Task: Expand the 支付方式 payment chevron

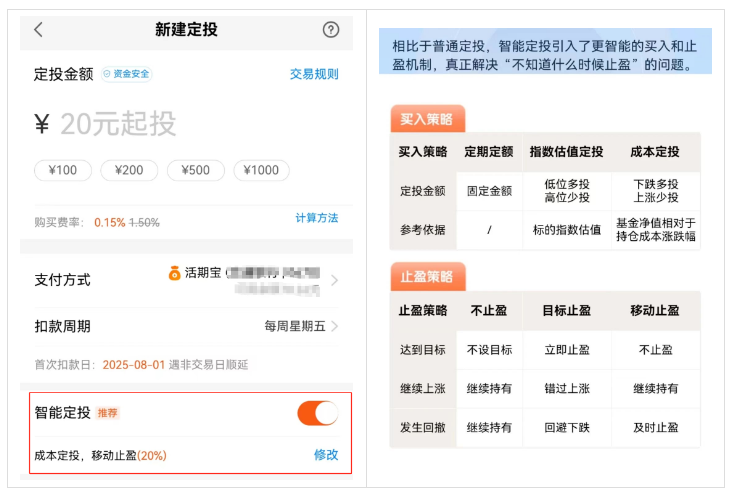Action: point(335,281)
